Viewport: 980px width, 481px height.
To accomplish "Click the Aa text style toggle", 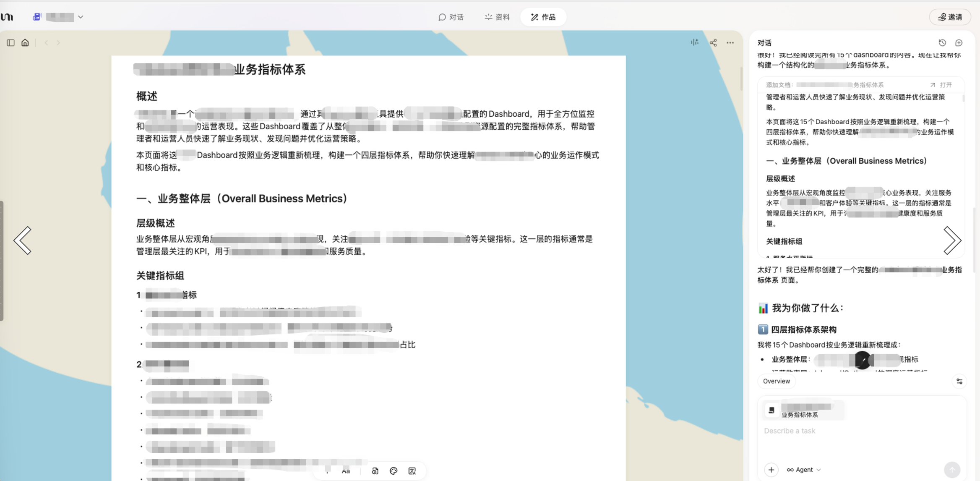I will pyautogui.click(x=346, y=471).
